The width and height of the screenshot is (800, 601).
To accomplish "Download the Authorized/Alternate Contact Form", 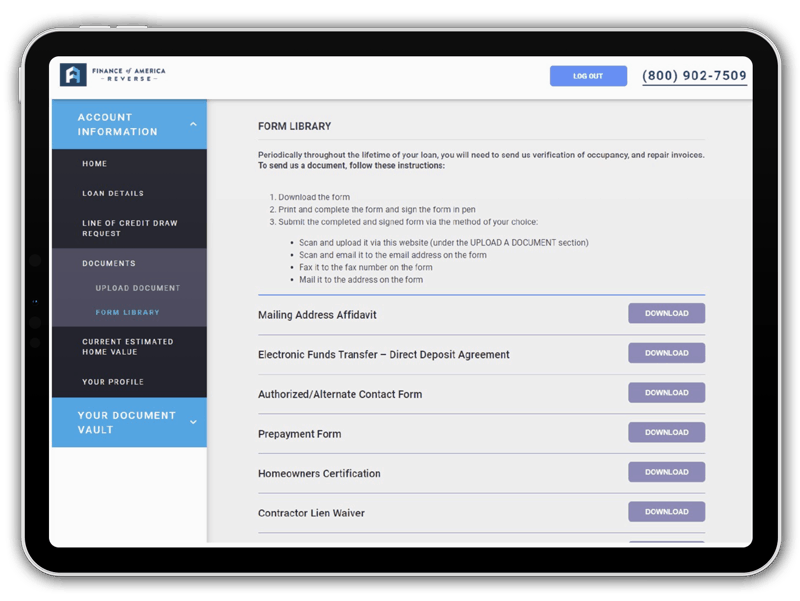I will (x=666, y=393).
